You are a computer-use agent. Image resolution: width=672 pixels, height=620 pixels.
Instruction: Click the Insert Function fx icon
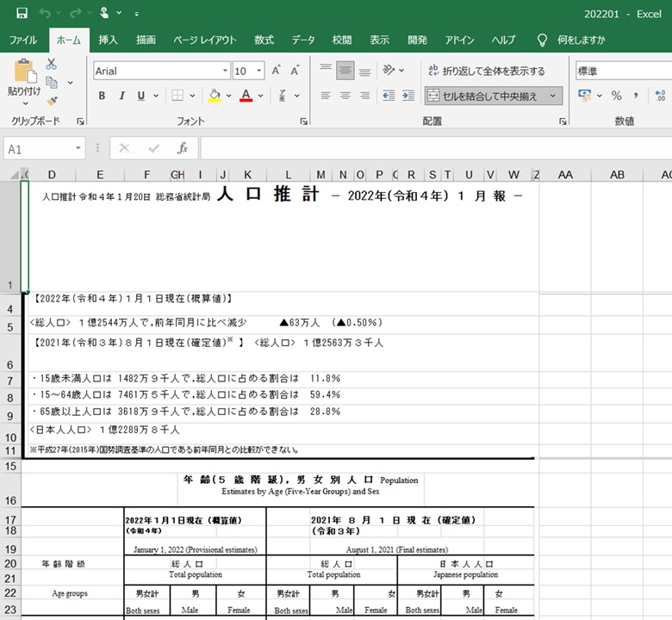tap(183, 148)
